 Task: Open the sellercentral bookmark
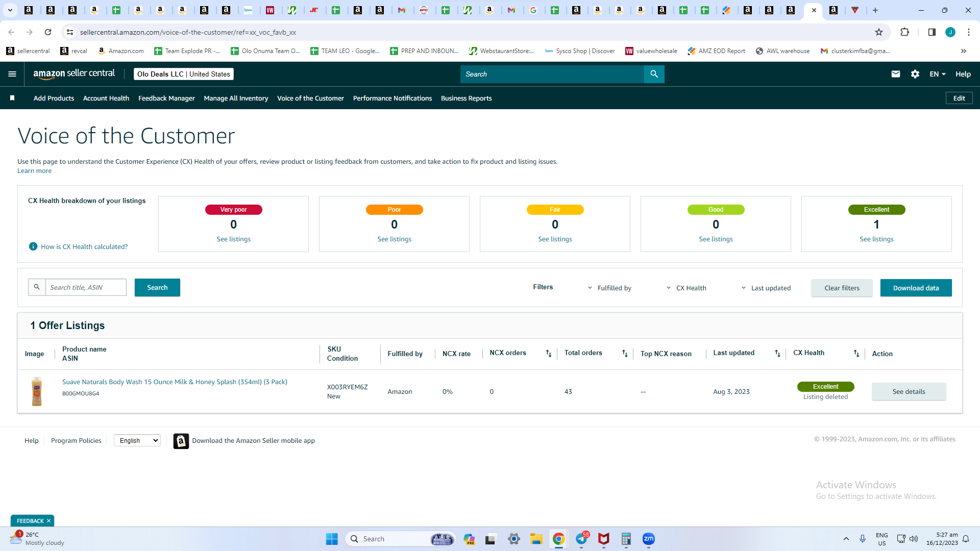click(28, 51)
